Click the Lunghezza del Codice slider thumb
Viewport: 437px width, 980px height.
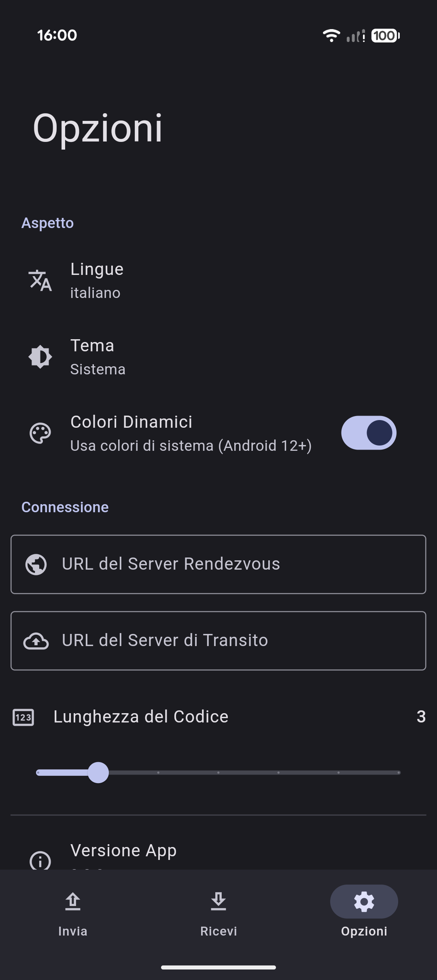click(x=98, y=773)
